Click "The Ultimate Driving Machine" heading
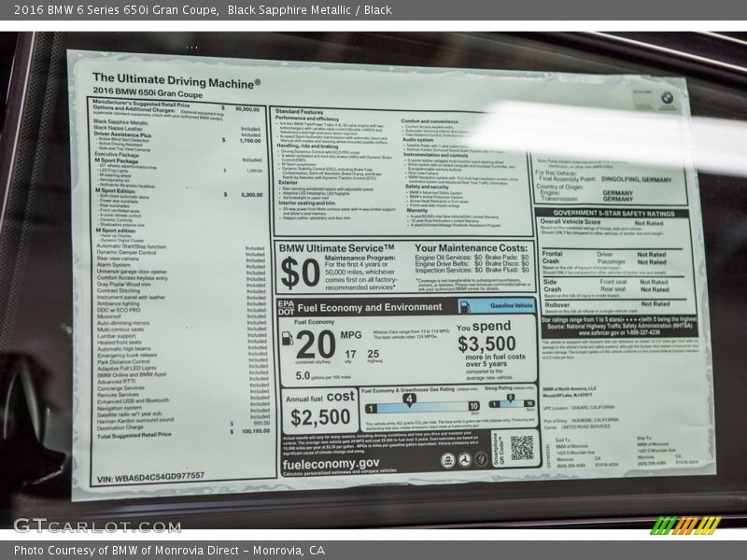747x560 pixels. pos(176,81)
